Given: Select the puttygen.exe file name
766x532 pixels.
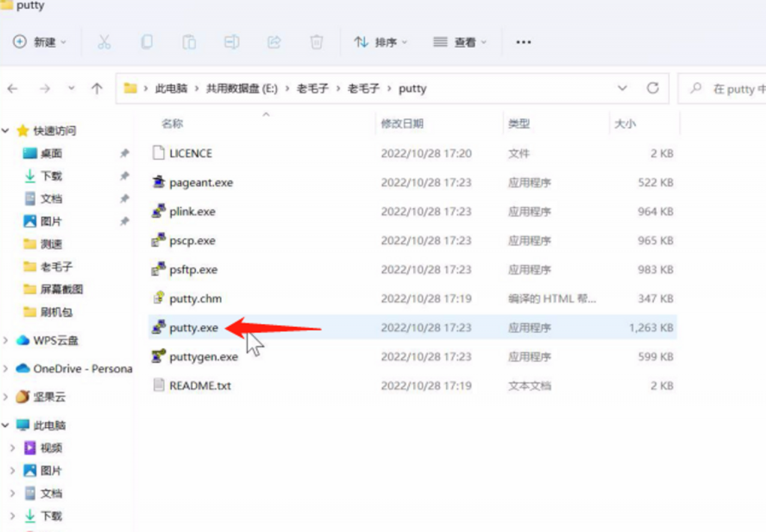Looking at the screenshot, I should coord(203,357).
